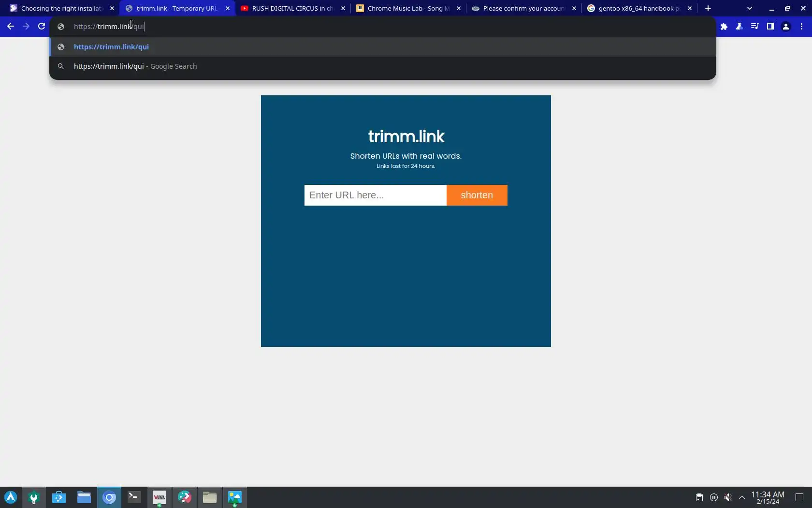Image resolution: width=812 pixels, height=508 pixels.
Task: Reload the current page
Action: tap(42, 27)
